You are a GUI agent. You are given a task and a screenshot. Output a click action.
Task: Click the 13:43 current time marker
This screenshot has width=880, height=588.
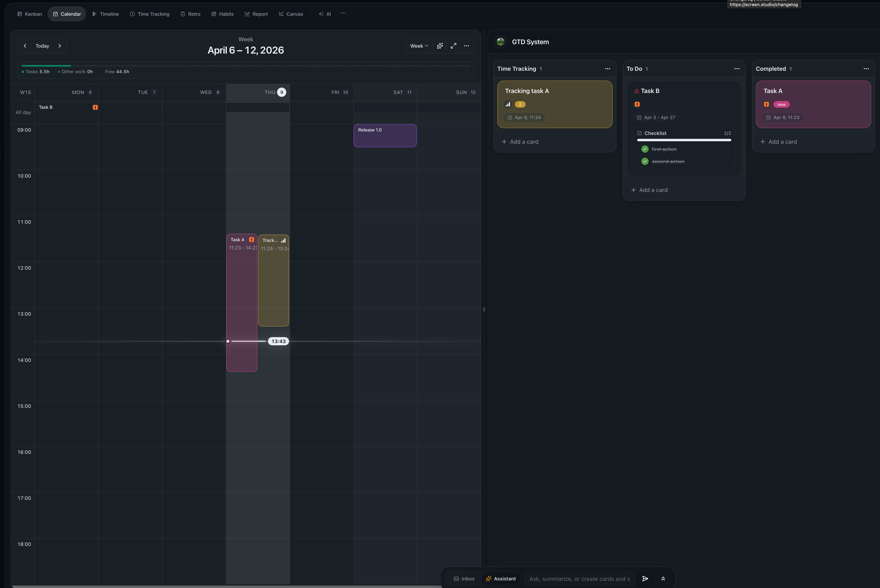pyautogui.click(x=279, y=341)
